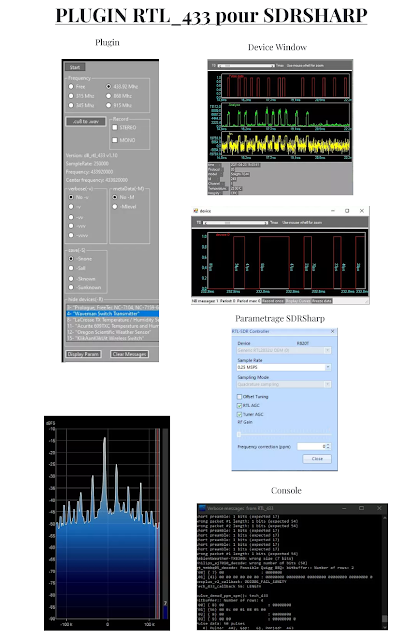419x640 pixels.
Task: Click the Start button in the plugin panel
Action: point(75,67)
